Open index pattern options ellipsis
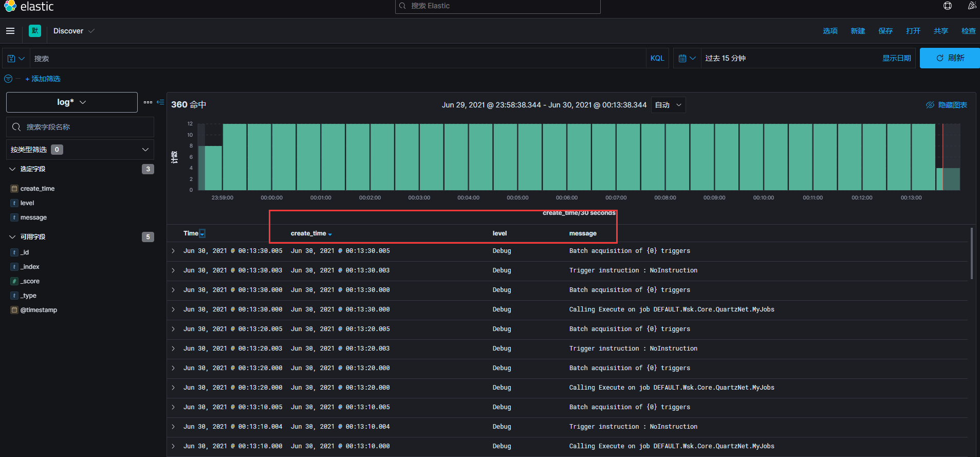 (x=148, y=102)
